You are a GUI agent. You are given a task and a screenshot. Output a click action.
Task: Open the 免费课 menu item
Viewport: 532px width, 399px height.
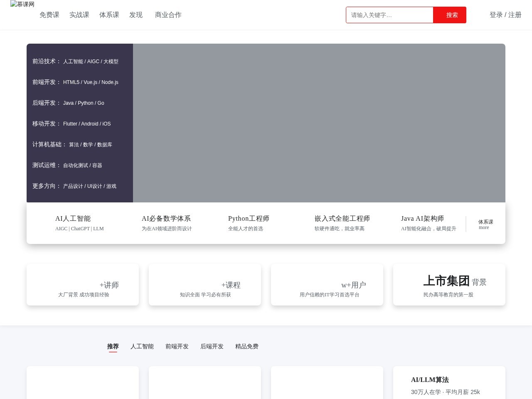coord(49,15)
